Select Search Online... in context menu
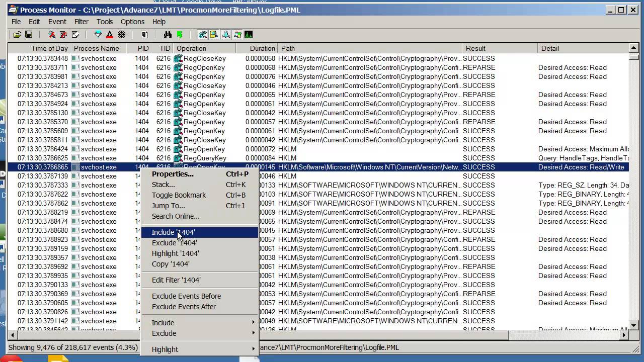This screenshot has width=644, height=362. pyautogui.click(x=199, y=216)
